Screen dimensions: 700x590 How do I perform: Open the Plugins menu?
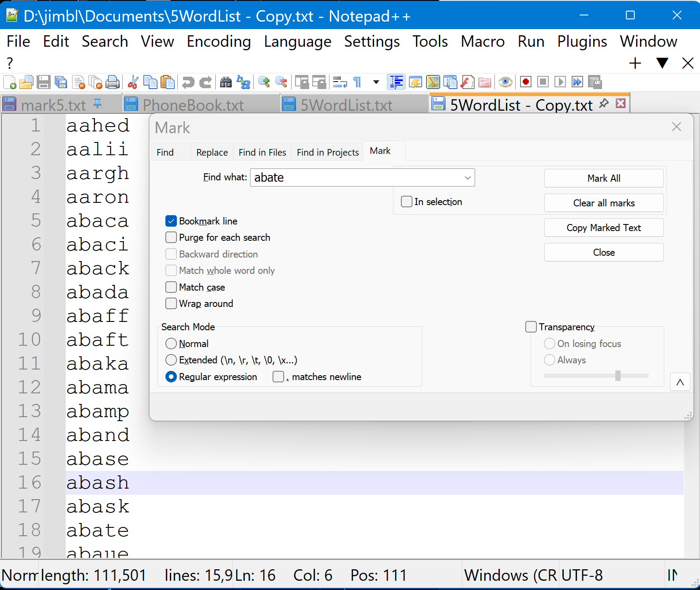(582, 41)
